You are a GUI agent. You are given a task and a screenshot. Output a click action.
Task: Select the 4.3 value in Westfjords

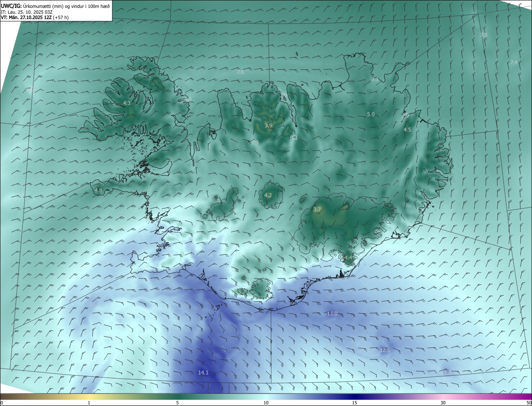[x=126, y=103]
